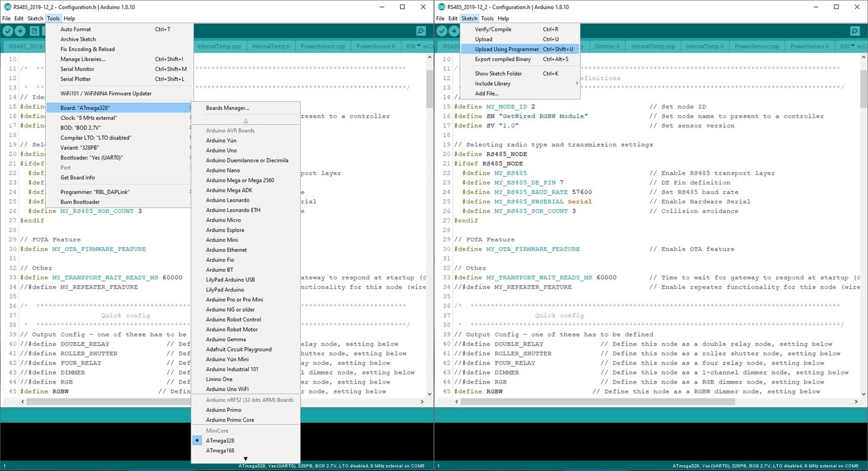The image size is (868, 471).
Task: Select Arduino Pro or Pro Mini board
Action: [246, 300]
